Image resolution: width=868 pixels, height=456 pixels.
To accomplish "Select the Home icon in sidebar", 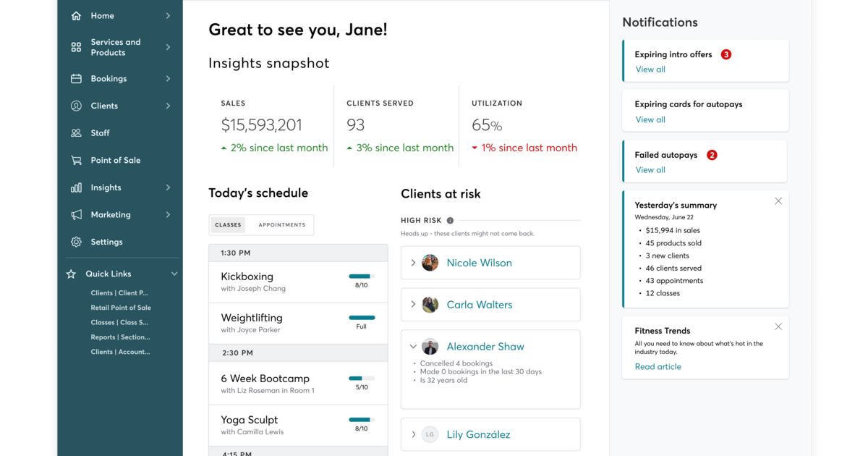I will (x=75, y=14).
